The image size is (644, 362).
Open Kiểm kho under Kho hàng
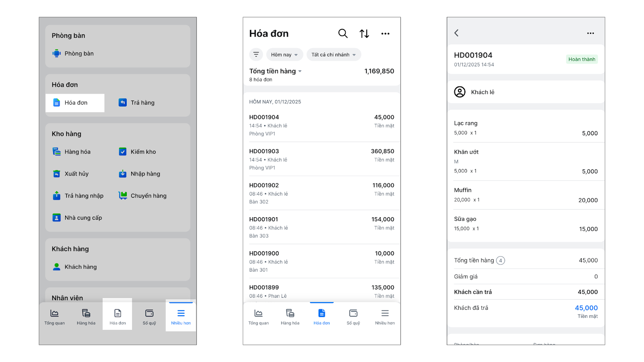137,152
